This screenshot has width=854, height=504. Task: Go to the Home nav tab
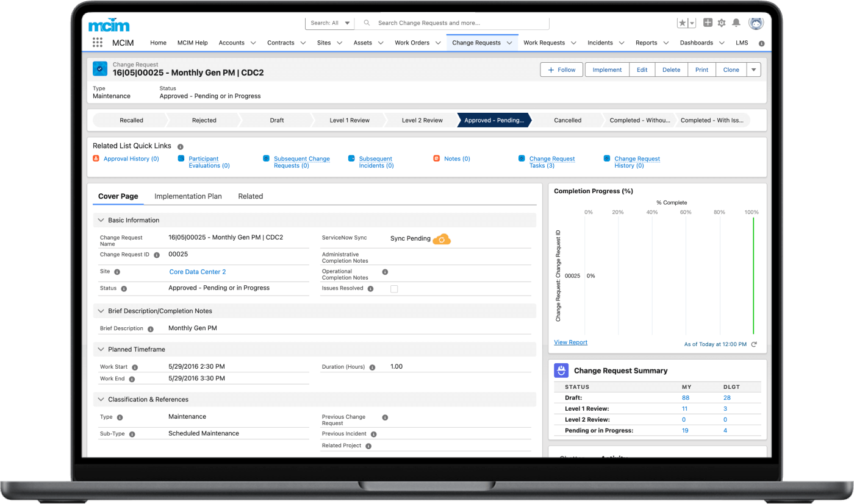coord(158,43)
